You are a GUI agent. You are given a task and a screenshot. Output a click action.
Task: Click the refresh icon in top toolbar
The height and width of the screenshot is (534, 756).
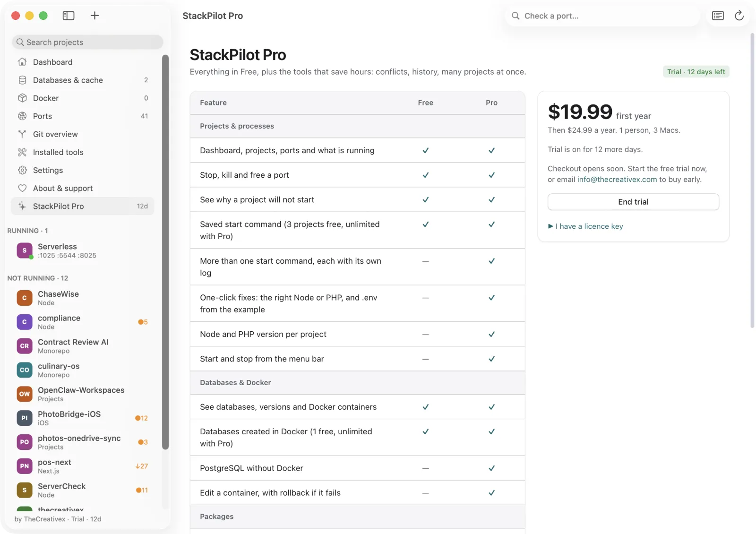click(x=739, y=16)
